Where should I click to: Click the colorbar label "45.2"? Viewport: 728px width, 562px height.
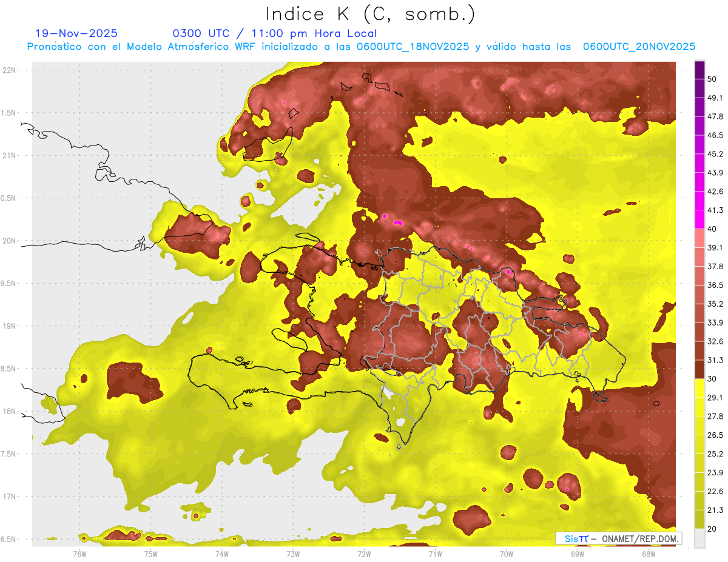pos(715,154)
